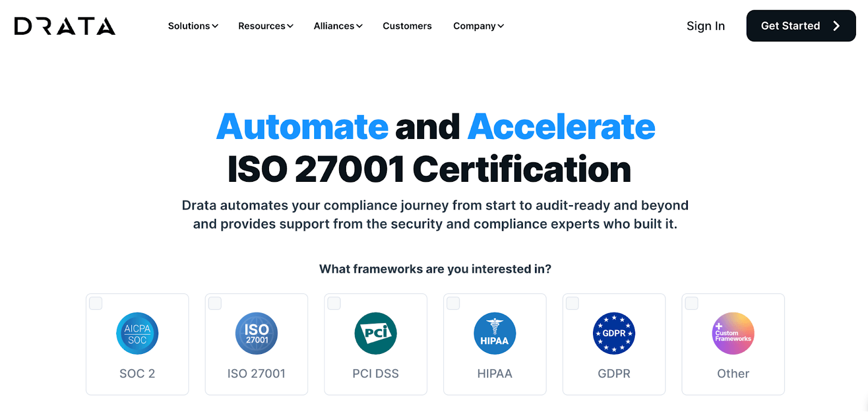868x412 pixels.
Task: Check the Other framework checkbox
Action: (692, 303)
